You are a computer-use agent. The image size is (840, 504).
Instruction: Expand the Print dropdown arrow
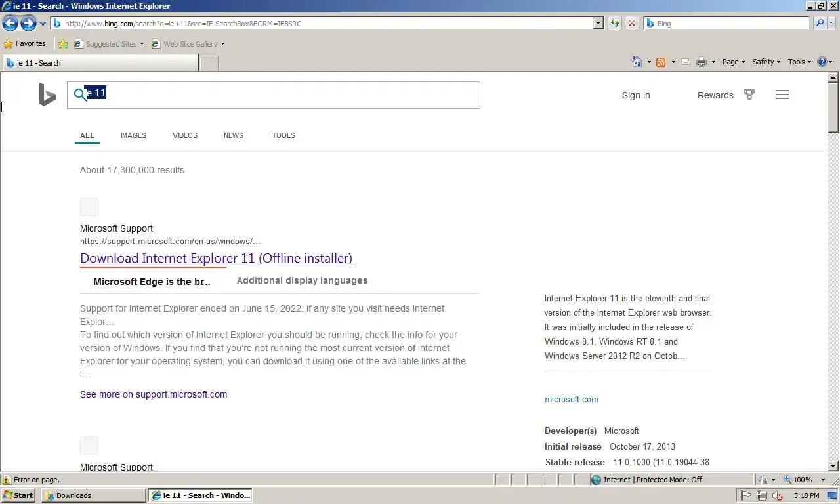tap(713, 62)
